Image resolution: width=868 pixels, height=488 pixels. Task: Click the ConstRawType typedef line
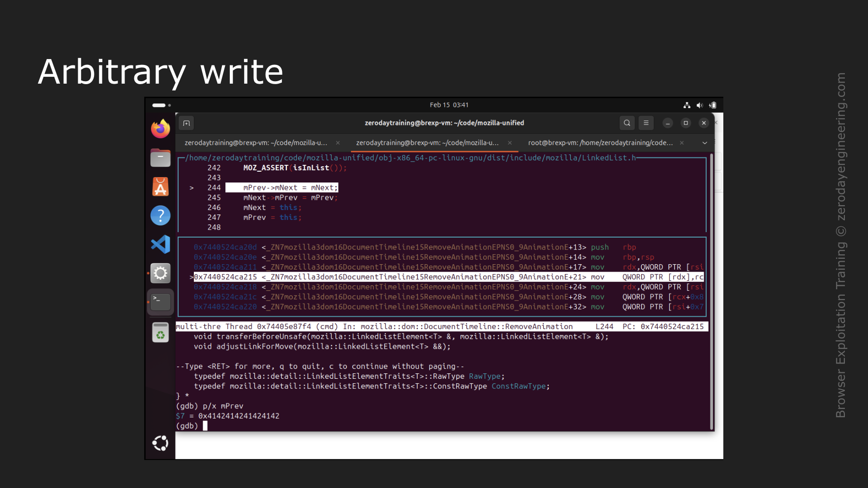[372, 386]
